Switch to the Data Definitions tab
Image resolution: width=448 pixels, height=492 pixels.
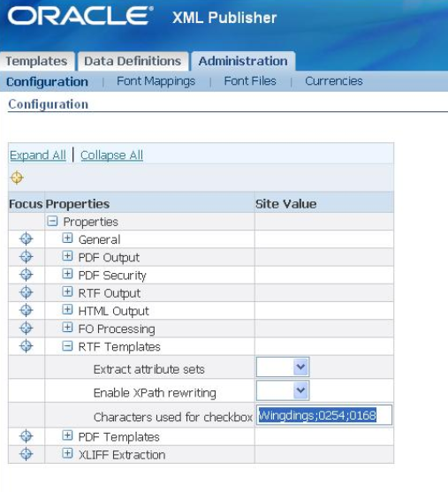point(133,61)
